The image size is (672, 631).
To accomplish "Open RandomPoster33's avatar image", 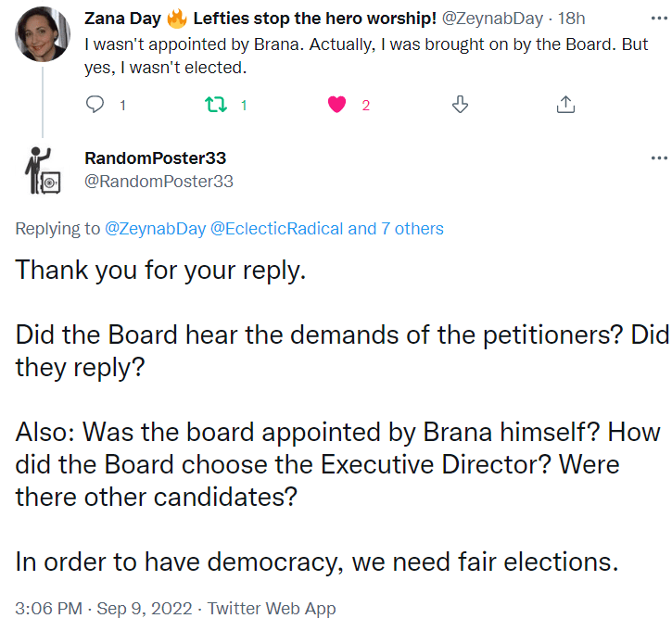I will [42, 170].
